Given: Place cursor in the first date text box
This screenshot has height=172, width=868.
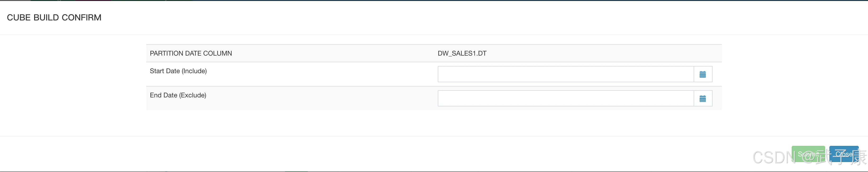Looking at the screenshot, I should (x=565, y=74).
